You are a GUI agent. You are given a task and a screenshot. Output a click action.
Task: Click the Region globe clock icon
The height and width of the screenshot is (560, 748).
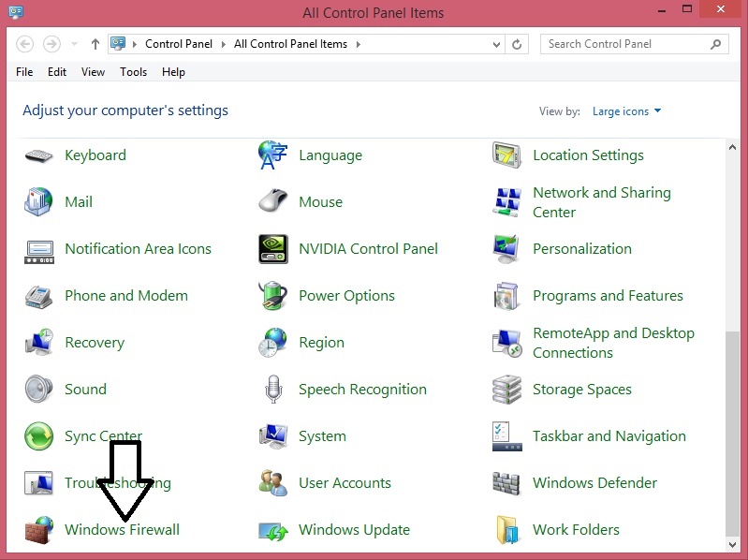pos(272,343)
